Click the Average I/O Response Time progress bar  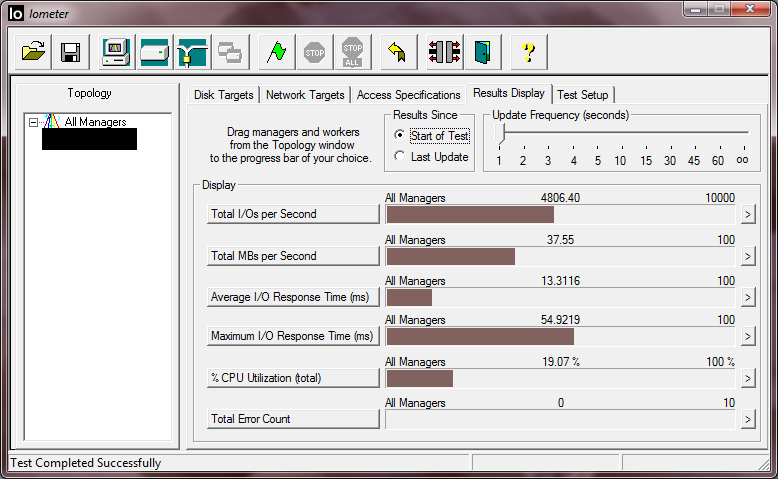[560, 297]
